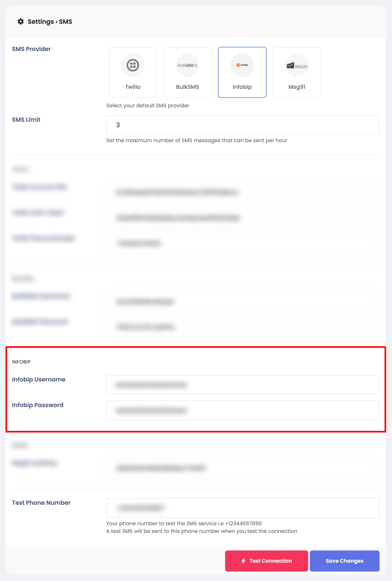Screen dimensions: 392x581
Task: Click the lightning bolt on Test Connection
Action: [x=244, y=561]
